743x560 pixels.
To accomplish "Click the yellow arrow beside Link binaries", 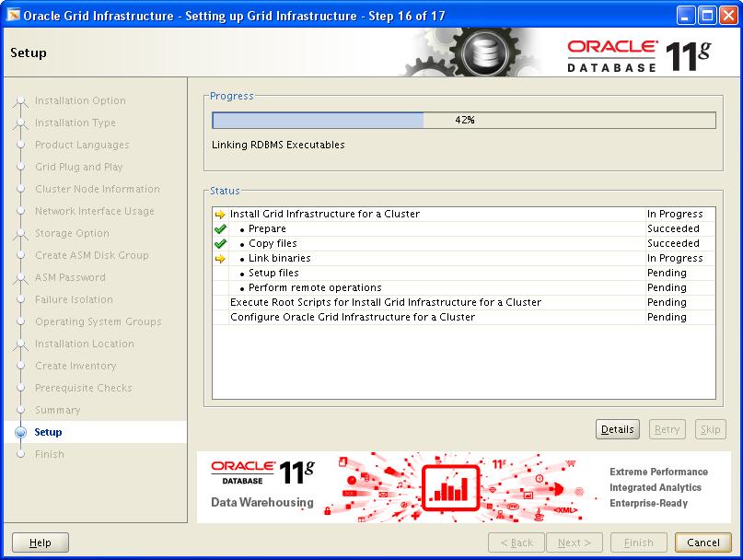I will 220,259.
